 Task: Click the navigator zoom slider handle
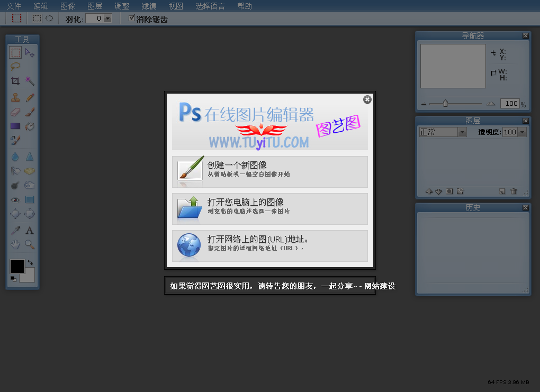point(445,104)
